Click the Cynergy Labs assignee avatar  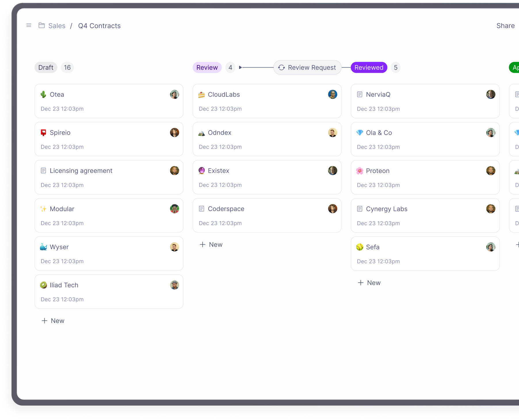(491, 209)
